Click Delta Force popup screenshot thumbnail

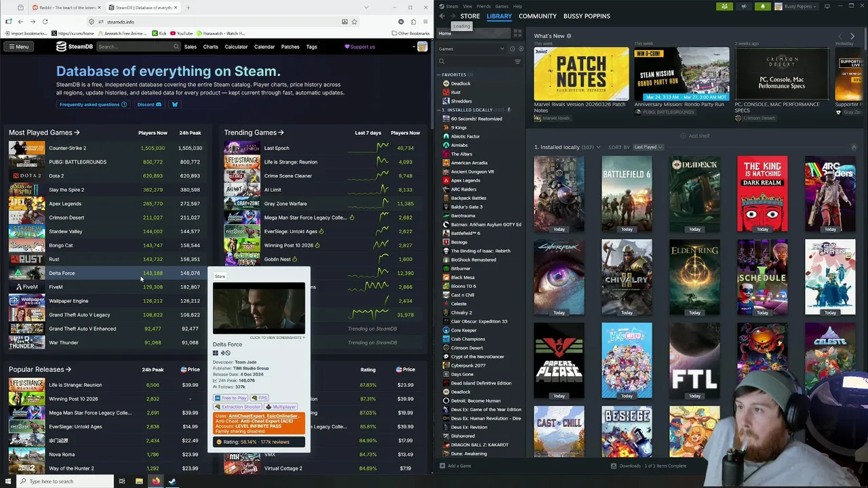(258, 308)
